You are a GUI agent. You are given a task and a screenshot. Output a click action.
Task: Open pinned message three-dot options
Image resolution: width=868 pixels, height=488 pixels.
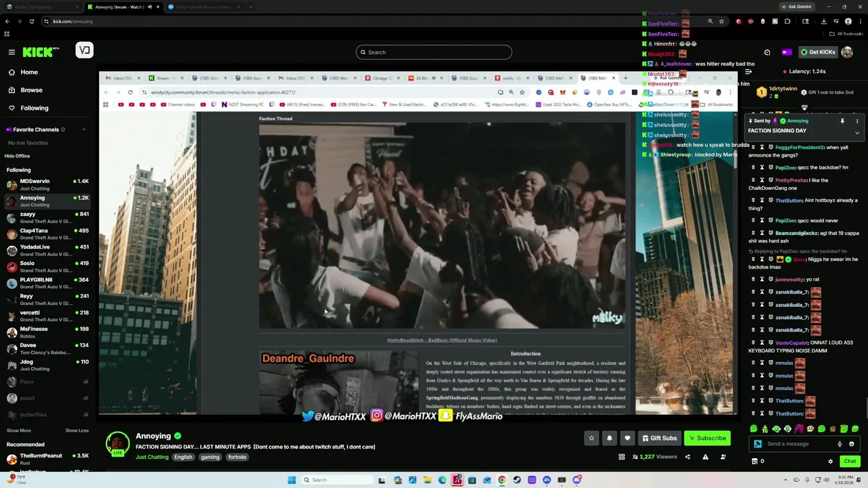(857, 121)
